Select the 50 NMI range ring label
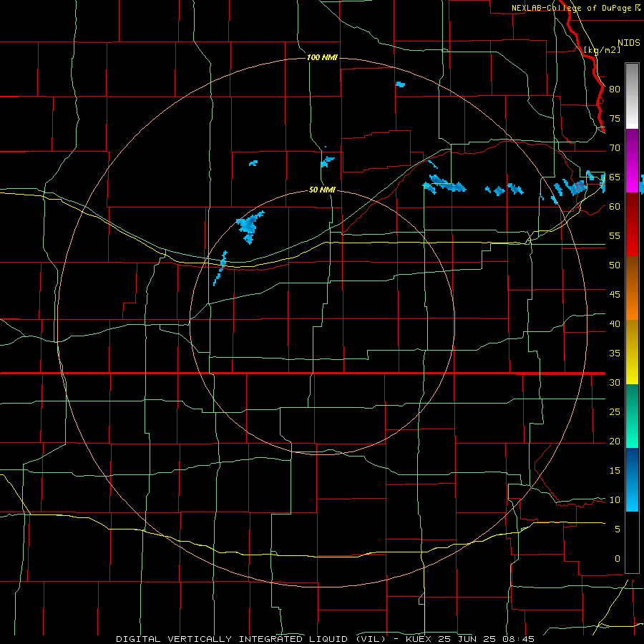Viewport: 644px width, 644px height. coord(322,190)
